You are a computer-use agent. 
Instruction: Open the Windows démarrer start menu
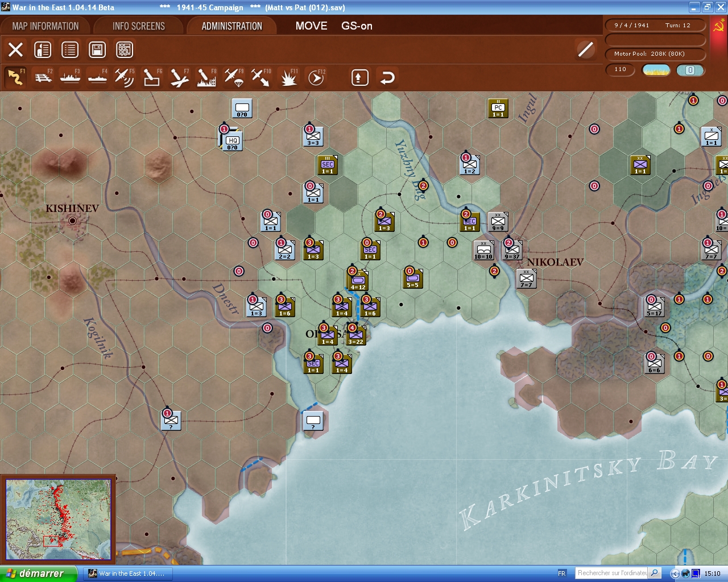(38, 573)
